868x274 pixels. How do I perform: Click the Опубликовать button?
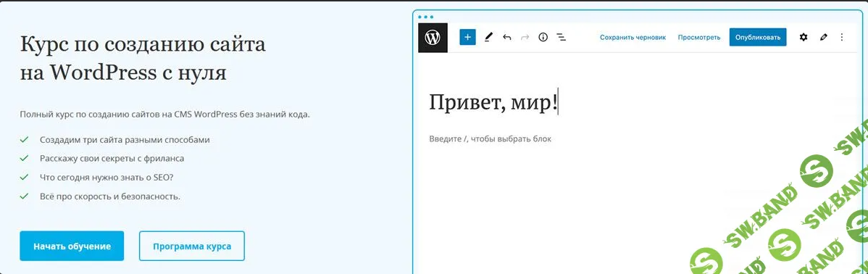click(758, 37)
